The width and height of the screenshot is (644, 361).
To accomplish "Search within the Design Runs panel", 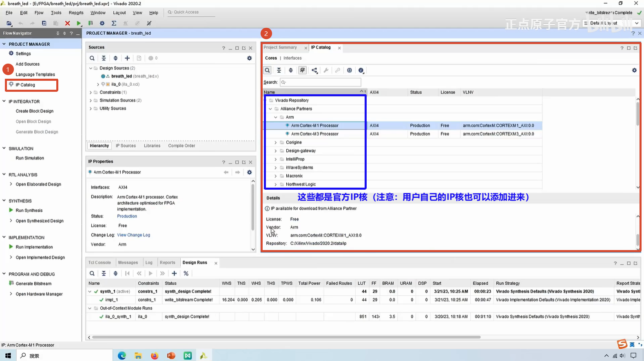I will 92,273.
